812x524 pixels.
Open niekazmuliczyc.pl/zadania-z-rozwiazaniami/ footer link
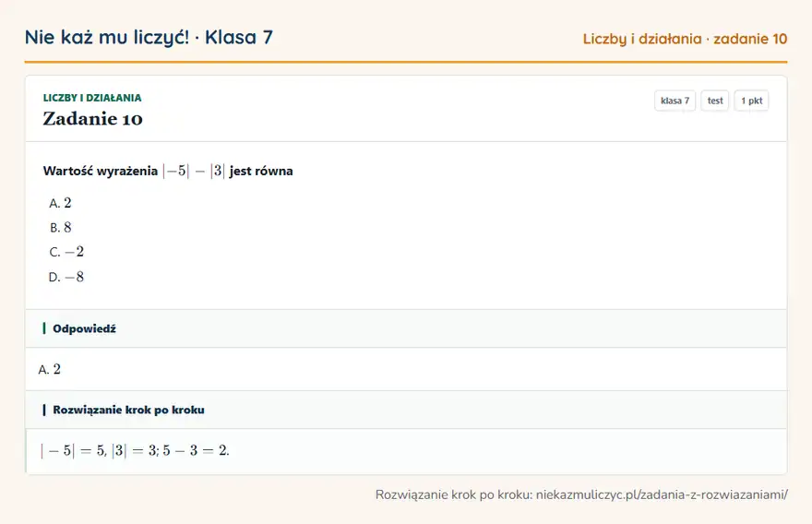(662, 494)
